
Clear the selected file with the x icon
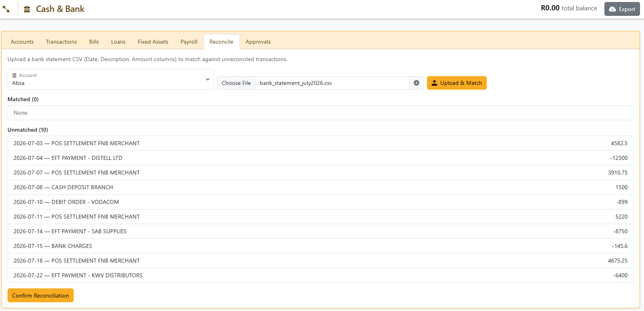pos(416,83)
